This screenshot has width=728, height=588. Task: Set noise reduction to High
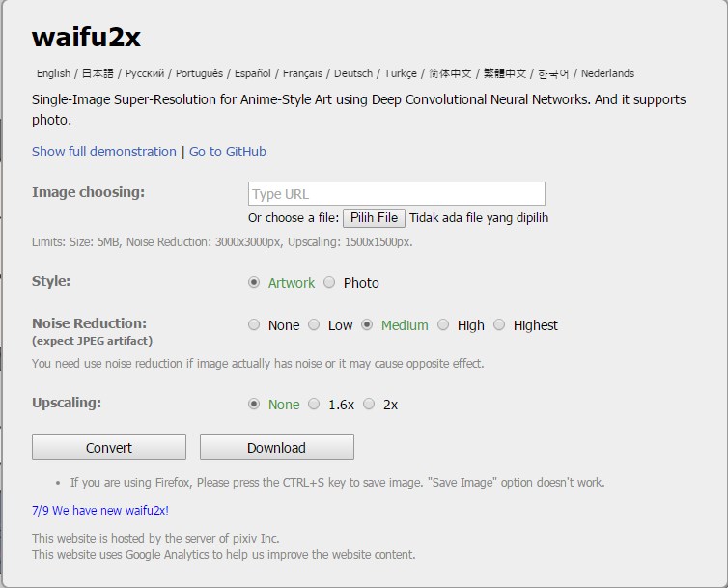coord(443,324)
